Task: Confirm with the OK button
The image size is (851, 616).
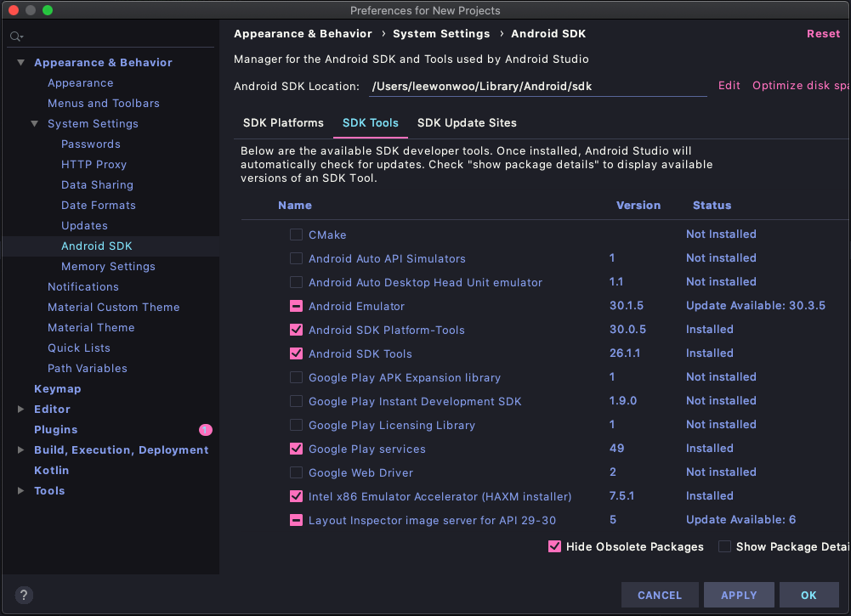Action: click(808, 596)
